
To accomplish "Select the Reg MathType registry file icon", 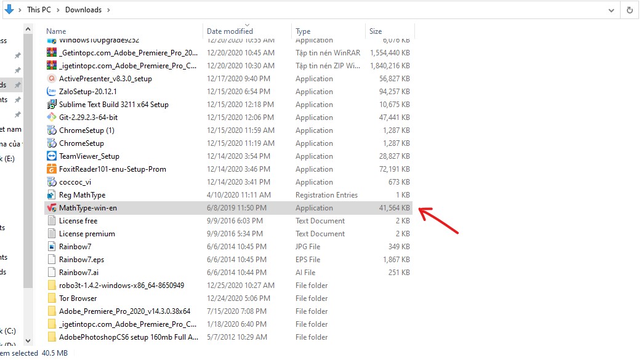I will click(x=51, y=194).
